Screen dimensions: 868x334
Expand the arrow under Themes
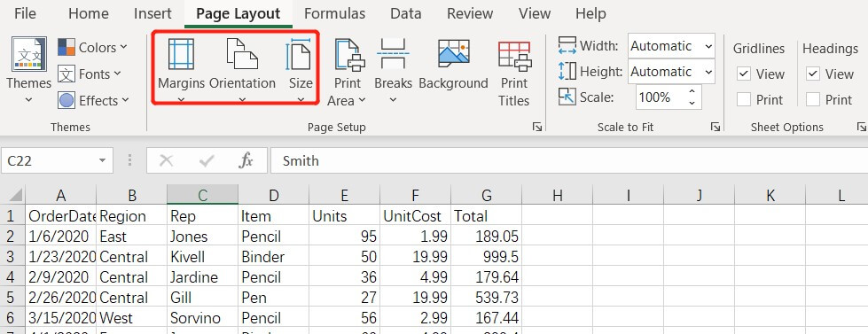(28, 100)
